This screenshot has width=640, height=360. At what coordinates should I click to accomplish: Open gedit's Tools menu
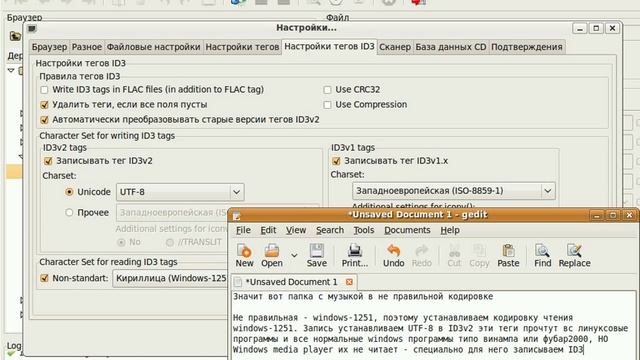(364, 230)
